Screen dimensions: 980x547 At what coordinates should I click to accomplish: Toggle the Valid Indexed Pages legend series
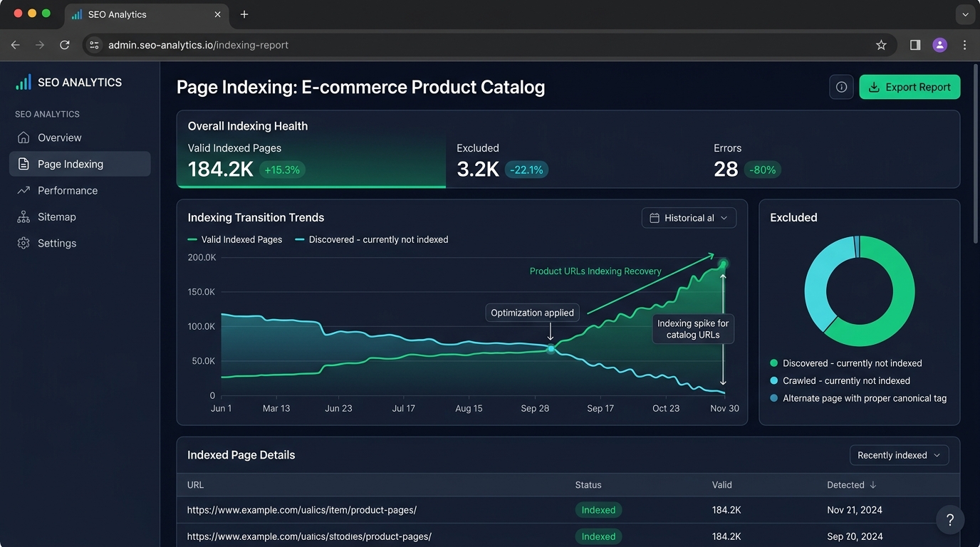coord(235,239)
